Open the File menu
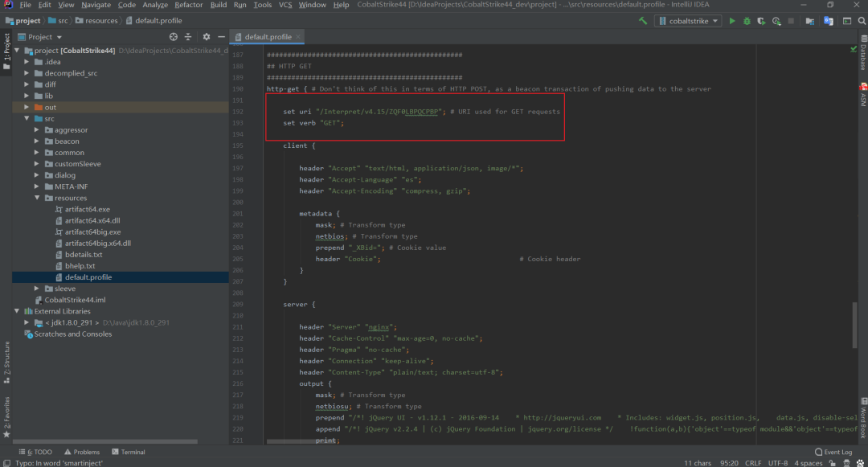Viewport: 868px width, 467px height. (26, 5)
